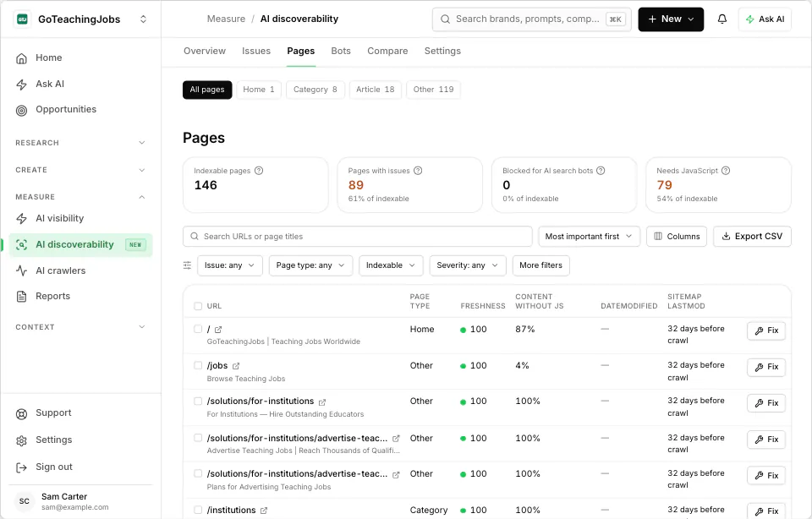Check the box for the /jobs row
Viewport: 812px width, 519px height.
click(x=198, y=365)
